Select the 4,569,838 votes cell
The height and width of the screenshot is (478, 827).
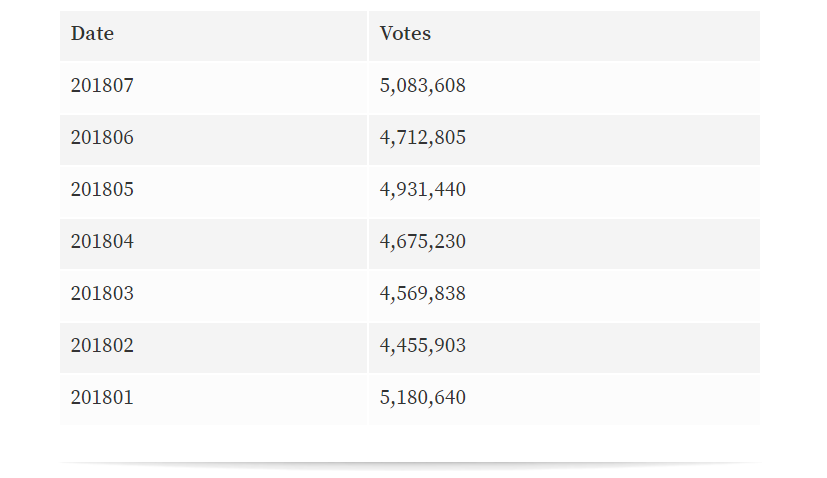pyautogui.click(x=423, y=294)
